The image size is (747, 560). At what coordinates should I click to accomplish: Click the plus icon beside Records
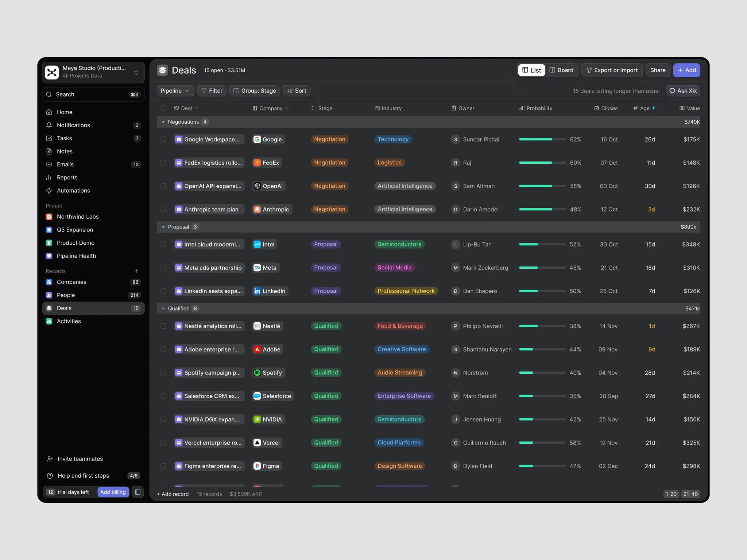136,271
